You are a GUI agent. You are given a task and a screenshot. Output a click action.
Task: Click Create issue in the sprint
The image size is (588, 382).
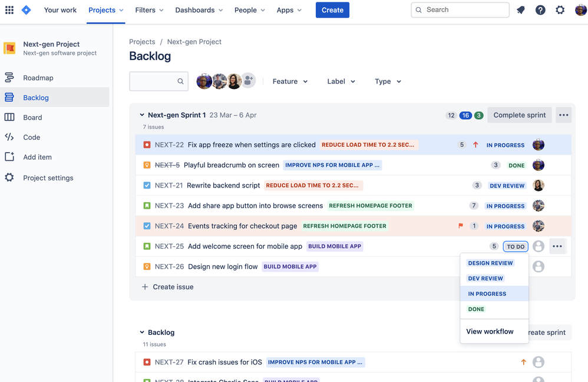point(168,286)
